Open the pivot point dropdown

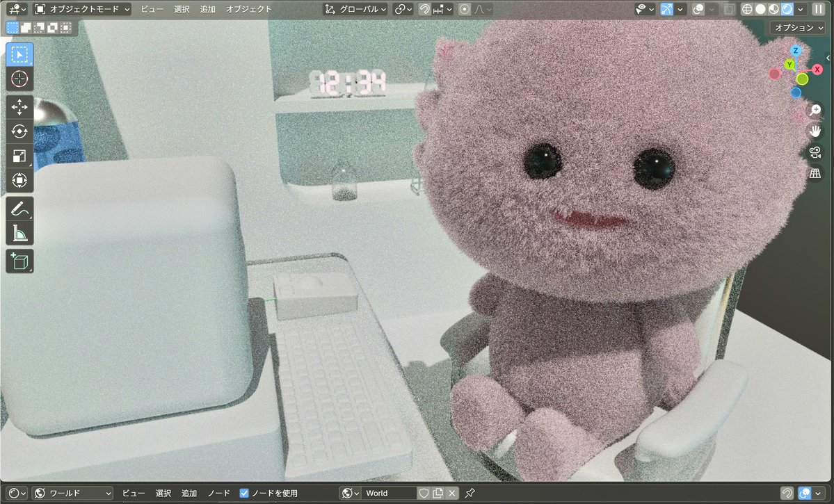coord(403,9)
